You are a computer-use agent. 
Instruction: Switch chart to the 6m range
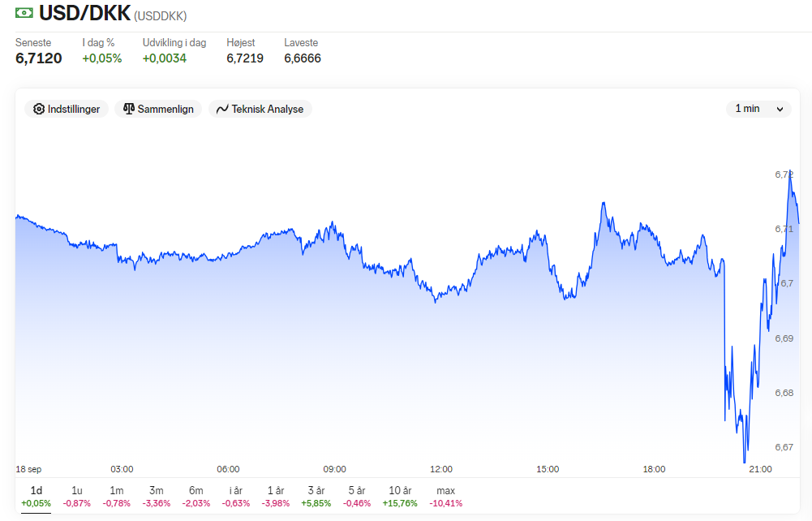tap(196, 496)
